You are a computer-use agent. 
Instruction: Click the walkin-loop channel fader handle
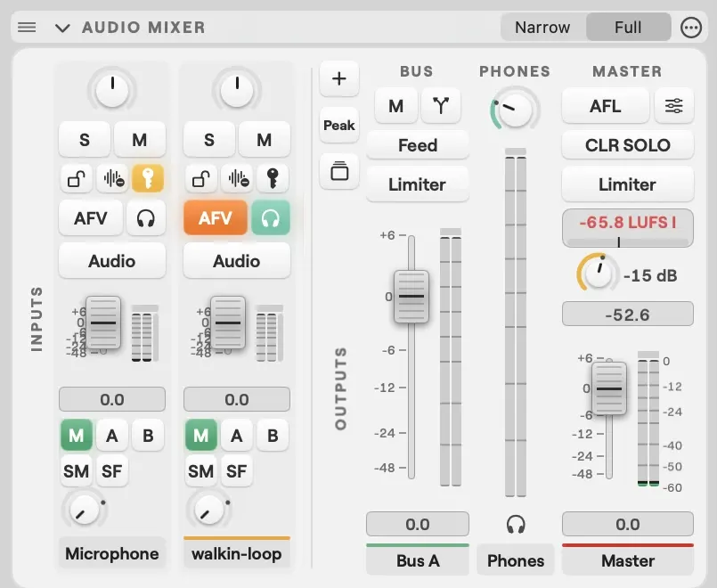pyautogui.click(x=228, y=323)
